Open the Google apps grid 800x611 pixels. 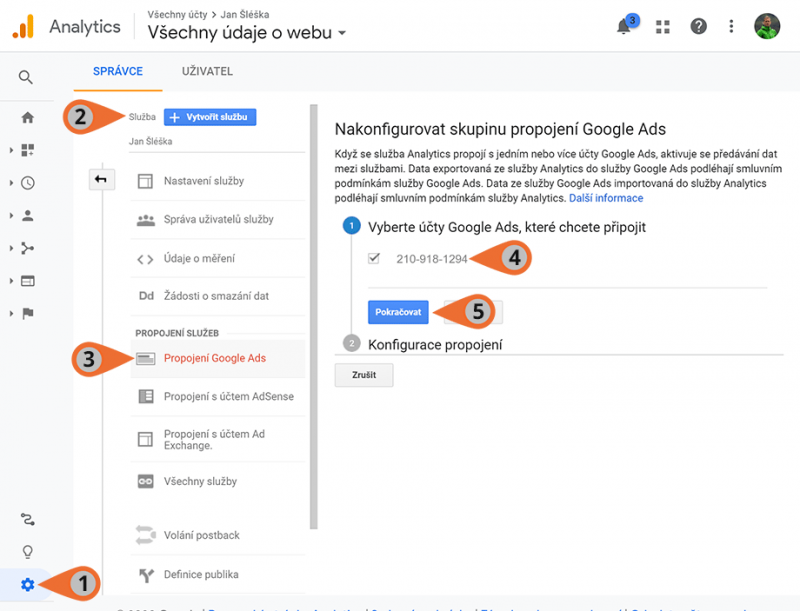point(662,27)
